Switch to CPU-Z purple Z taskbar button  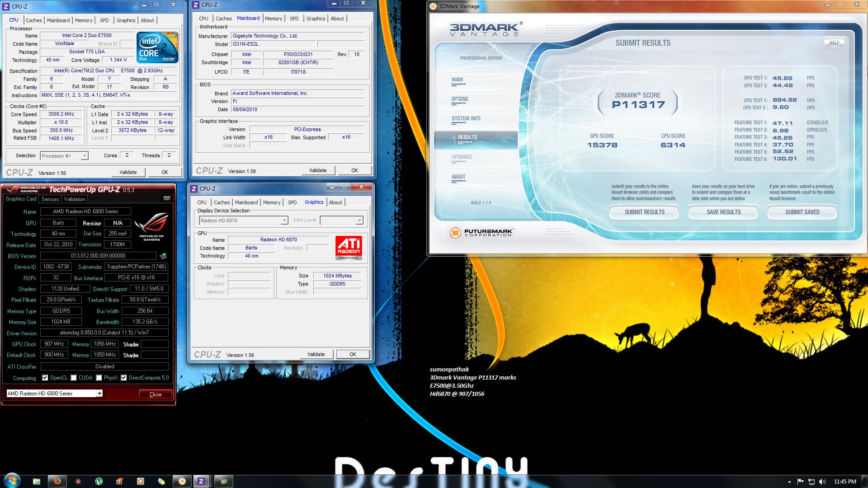click(x=201, y=481)
